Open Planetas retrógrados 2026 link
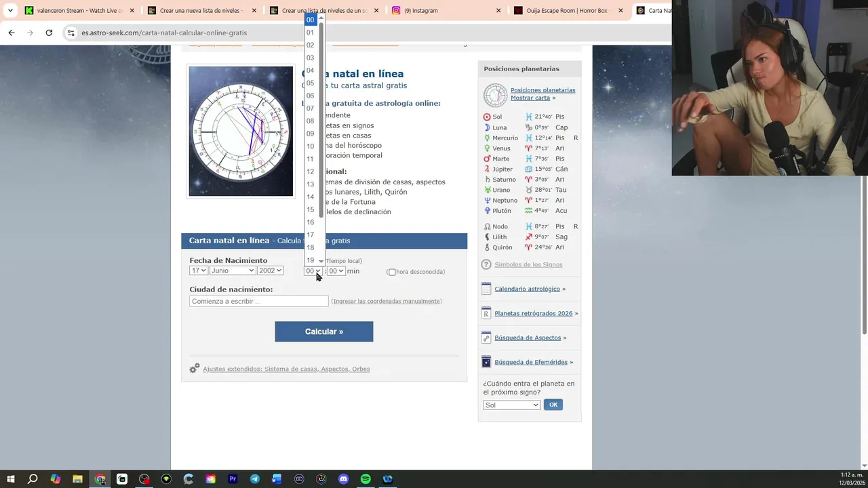868x488 pixels. coord(533,313)
